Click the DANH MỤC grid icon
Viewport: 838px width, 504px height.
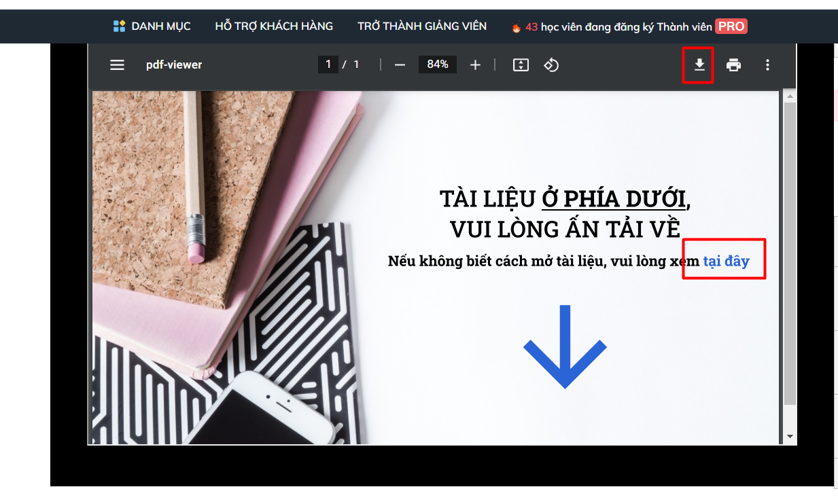[x=119, y=26]
